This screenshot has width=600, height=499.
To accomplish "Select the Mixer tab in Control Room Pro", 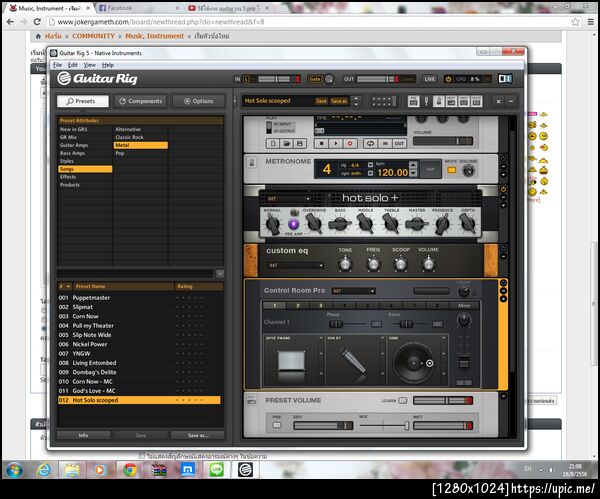I will pyautogui.click(x=464, y=305).
